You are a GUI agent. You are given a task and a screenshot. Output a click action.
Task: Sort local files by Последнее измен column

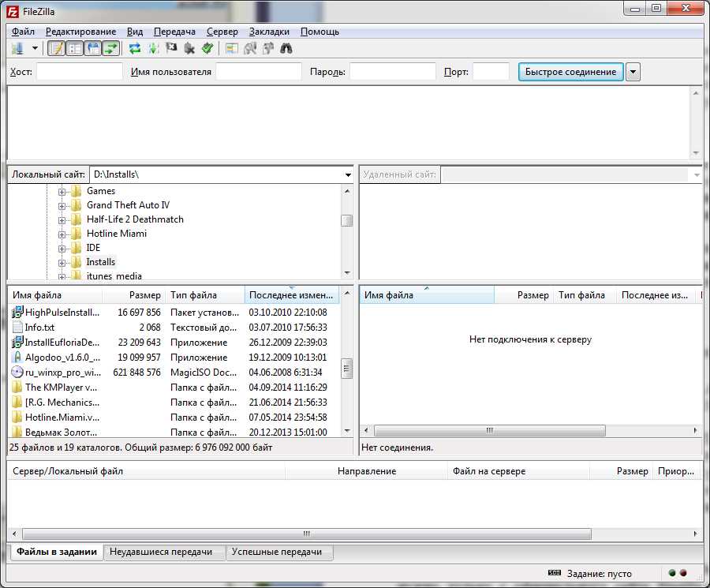click(x=292, y=295)
